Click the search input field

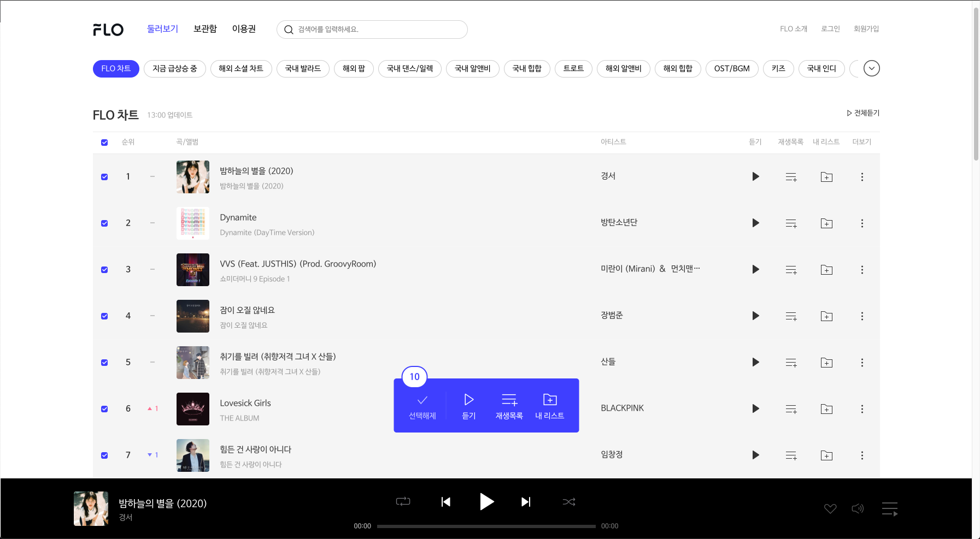click(x=372, y=29)
